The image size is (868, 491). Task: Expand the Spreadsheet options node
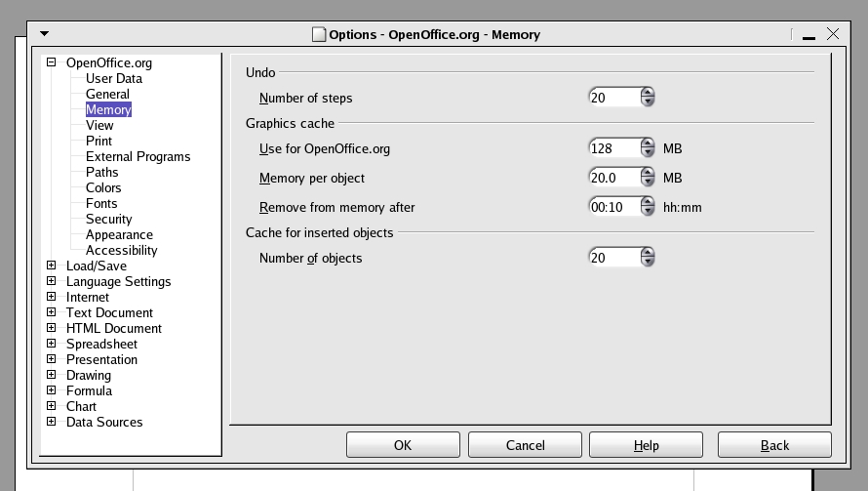coord(52,344)
